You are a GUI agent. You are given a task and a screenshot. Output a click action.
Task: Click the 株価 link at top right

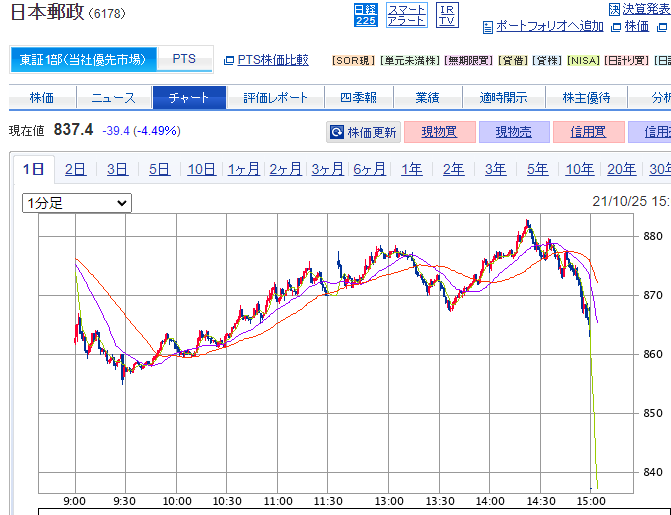(x=637, y=27)
